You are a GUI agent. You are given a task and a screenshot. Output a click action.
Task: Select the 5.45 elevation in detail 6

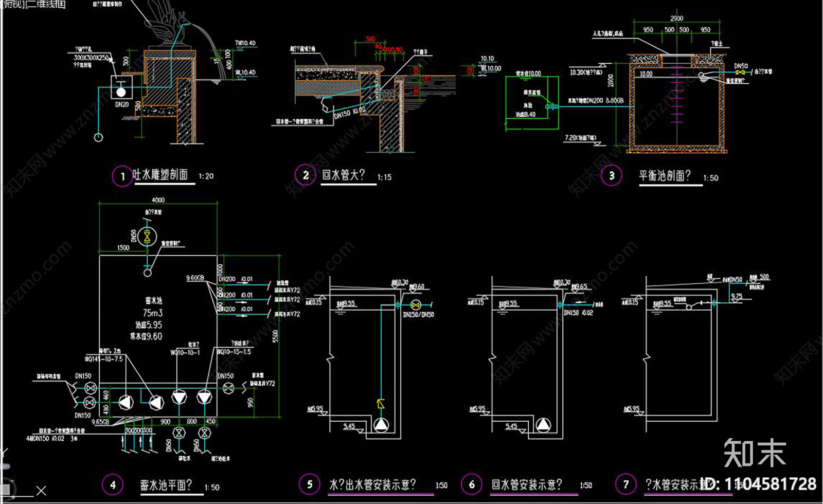[511, 426]
